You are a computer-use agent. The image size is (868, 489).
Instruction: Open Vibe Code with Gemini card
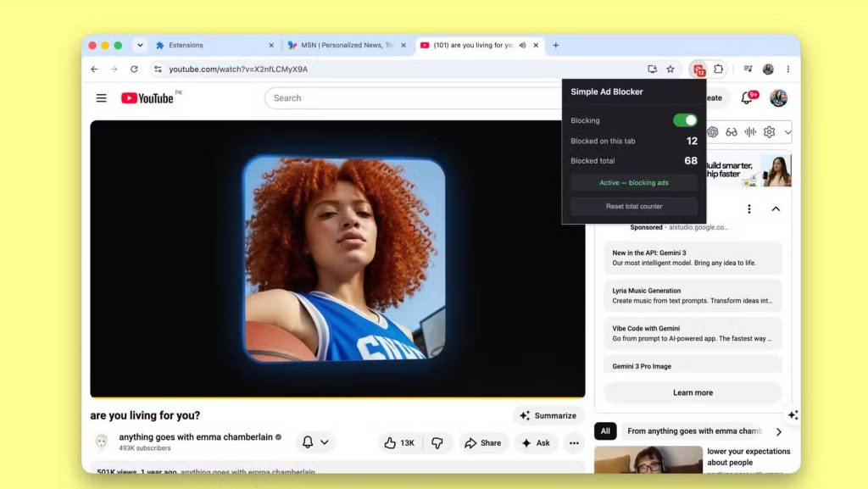pyautogui.click(x=693, y=333)
